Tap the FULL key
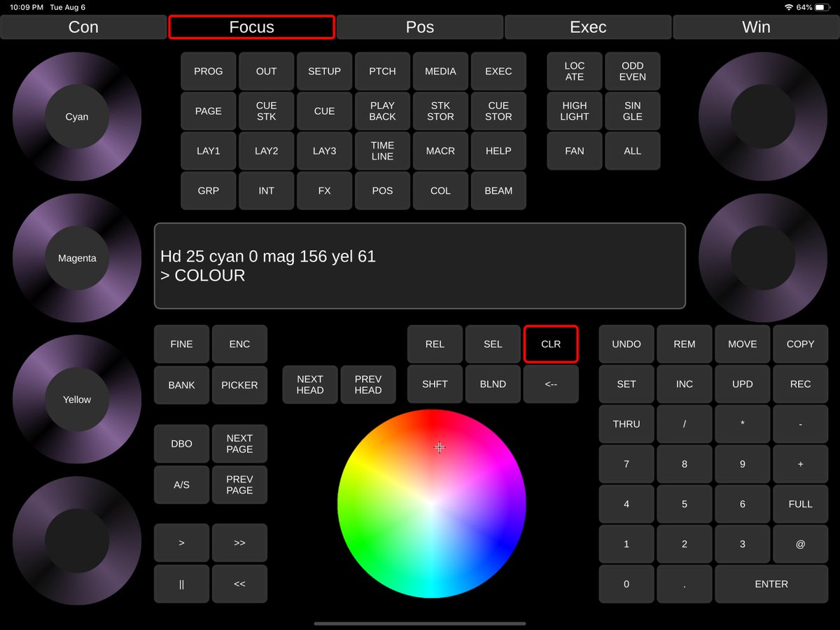Image resolution: width=840 pixels, height=630 pixels. click(x=801, y=504)
